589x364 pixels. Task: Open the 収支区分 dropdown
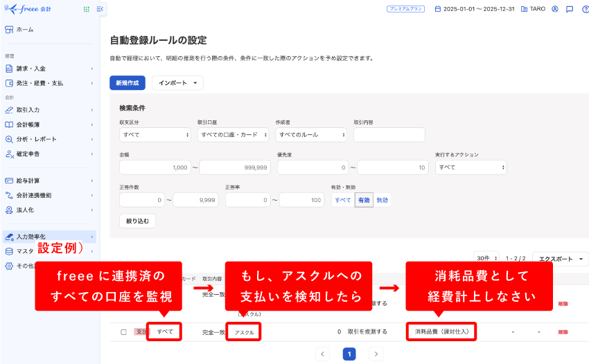click(155, 135)
